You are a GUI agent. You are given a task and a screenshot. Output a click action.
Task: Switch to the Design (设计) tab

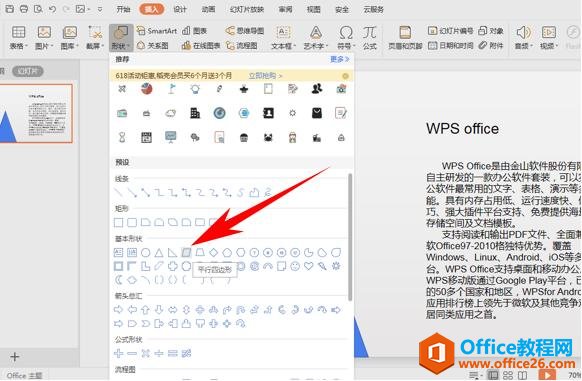pyautogui.click(x=180, y=9)
